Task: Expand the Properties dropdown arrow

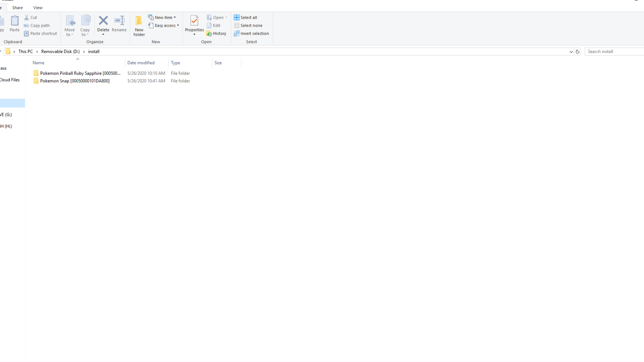Action: point(194,35)
